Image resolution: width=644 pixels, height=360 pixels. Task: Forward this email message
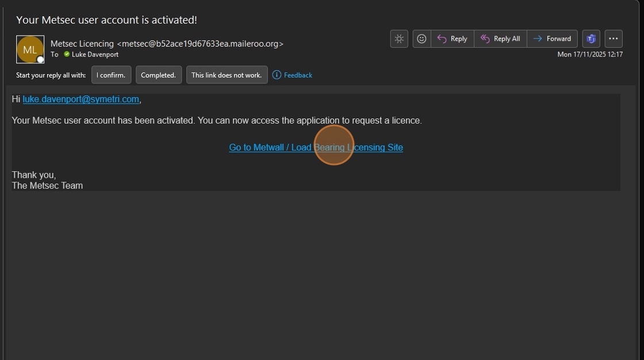tap(552, 39)
